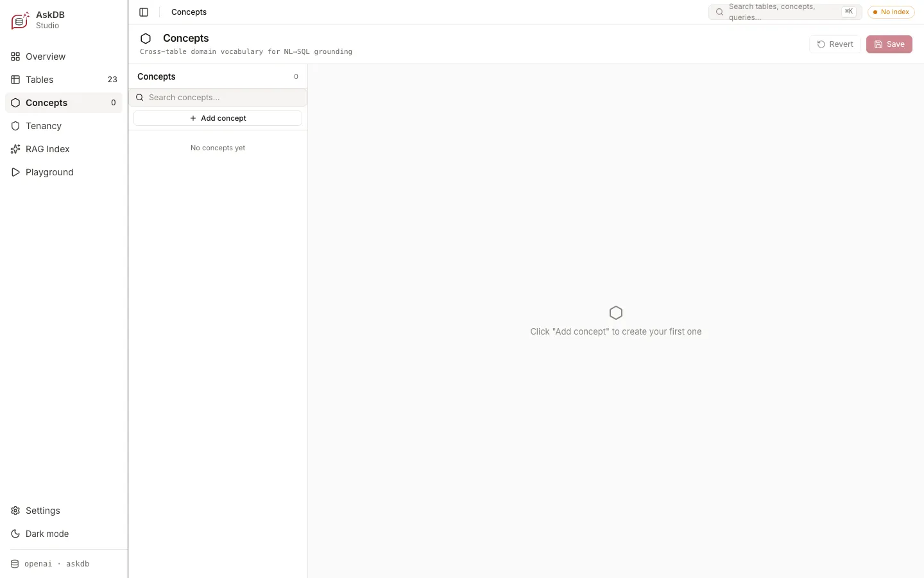This screenshot has height=578, width=924.
Task: Click the Concepts list panel header
Action: [x=218, y=76]
